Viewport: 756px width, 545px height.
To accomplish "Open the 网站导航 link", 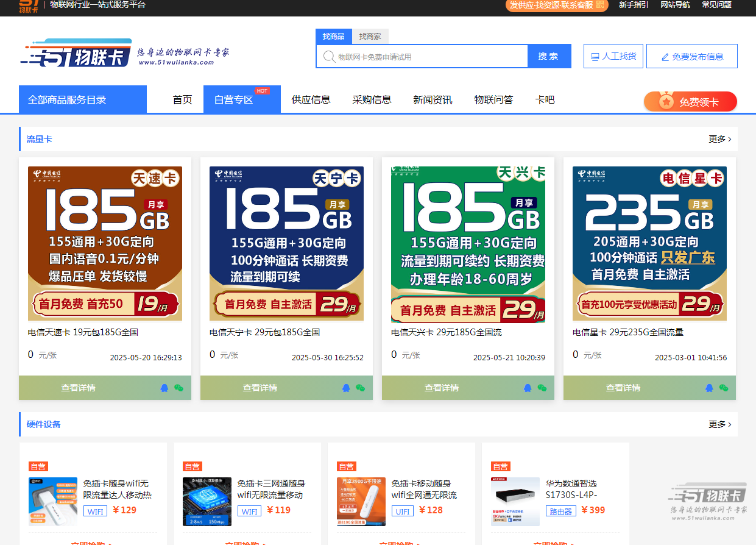I will click(x=676, y=5).
